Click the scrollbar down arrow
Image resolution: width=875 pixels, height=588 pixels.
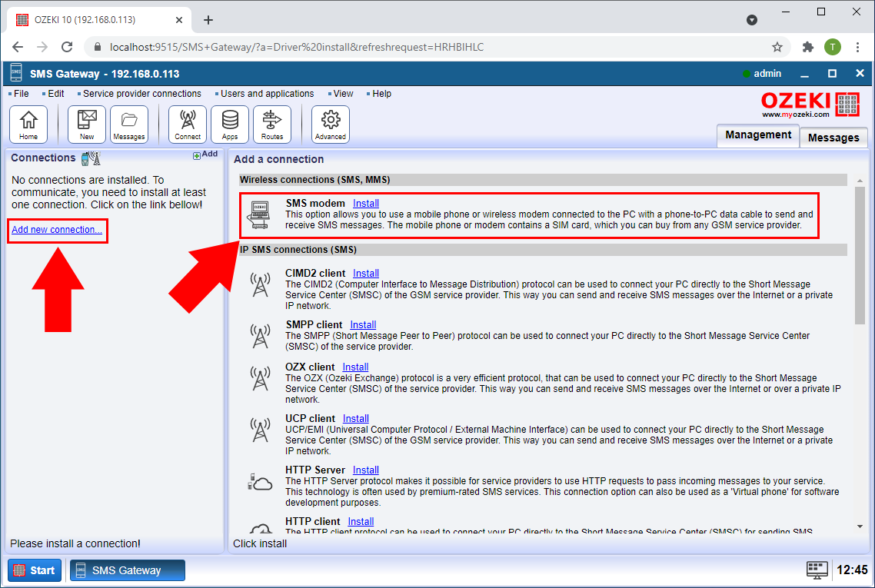tap(860, 526)
